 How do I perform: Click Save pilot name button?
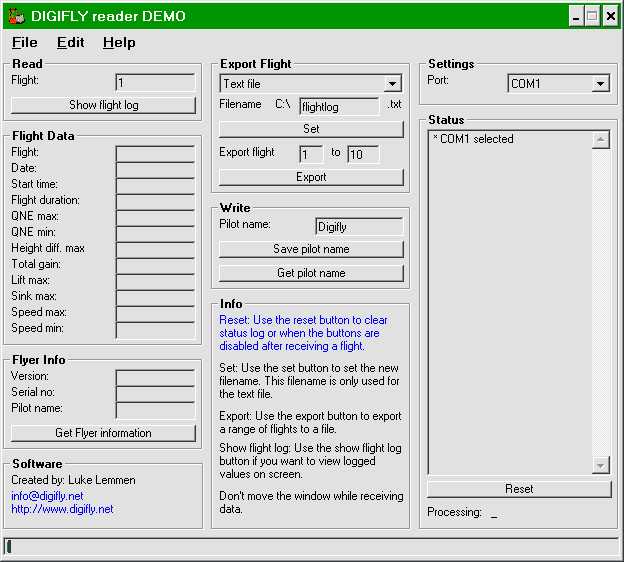click(311, 249)
